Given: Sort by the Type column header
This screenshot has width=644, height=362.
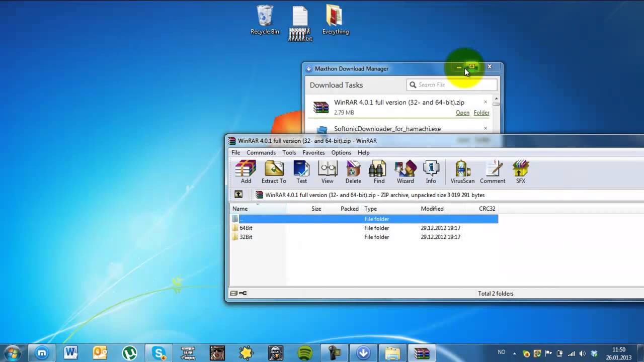Looking at the screenshot, I should click(390, 209).
